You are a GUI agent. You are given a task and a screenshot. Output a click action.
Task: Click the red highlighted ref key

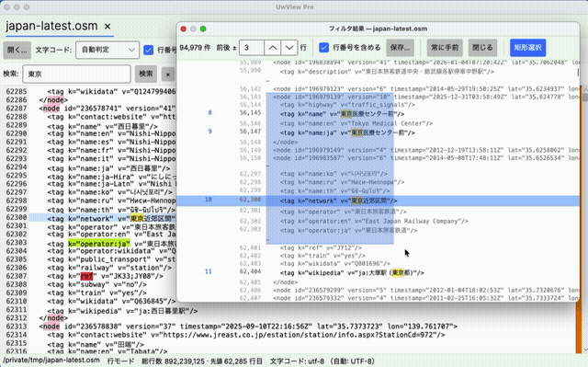(86, 276)
